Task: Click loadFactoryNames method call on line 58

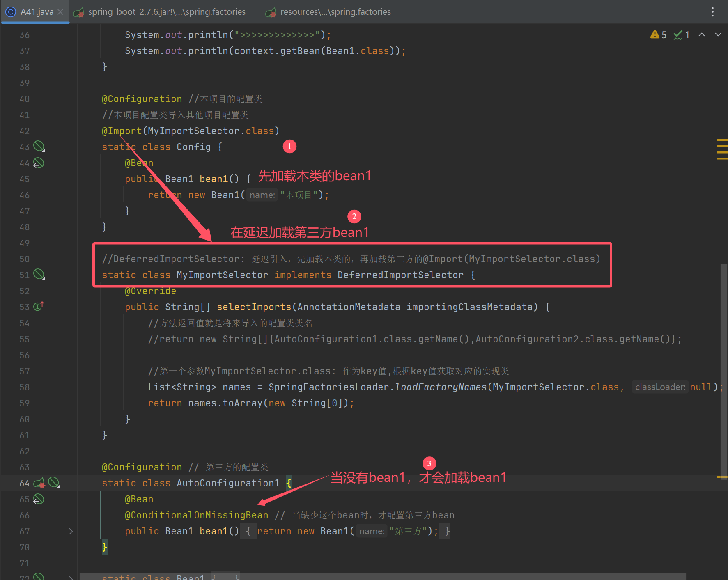Action: 441,387
